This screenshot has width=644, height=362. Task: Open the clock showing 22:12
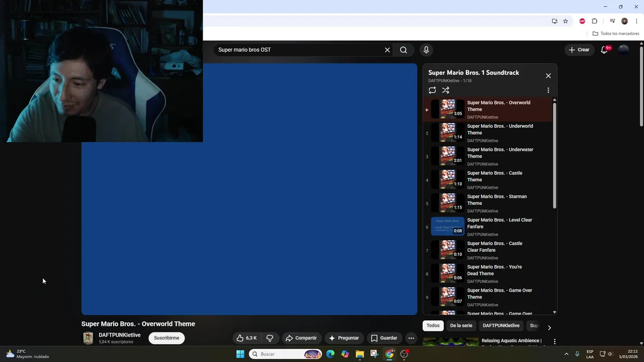point(628,354)
